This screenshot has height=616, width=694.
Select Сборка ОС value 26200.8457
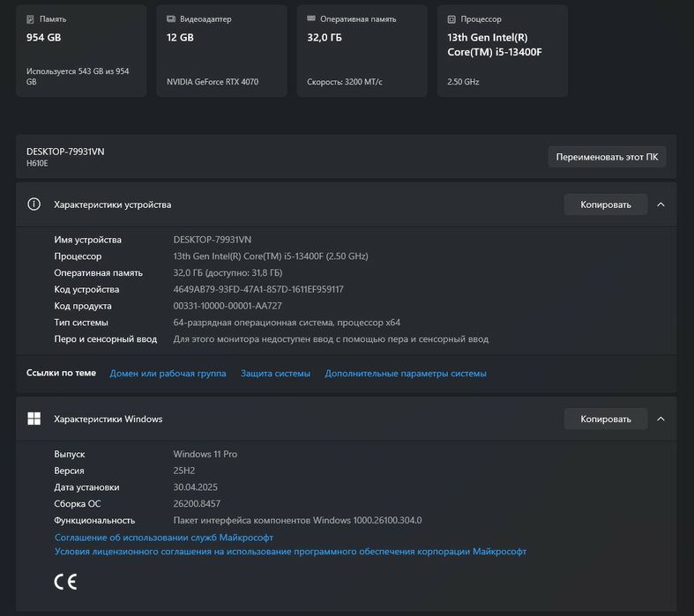(x=197, y=503)
